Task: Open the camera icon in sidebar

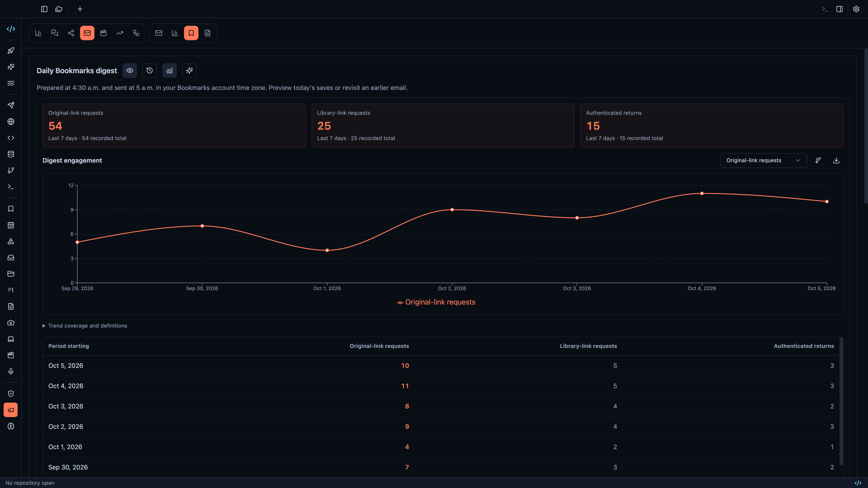Action: pos(11,323)
